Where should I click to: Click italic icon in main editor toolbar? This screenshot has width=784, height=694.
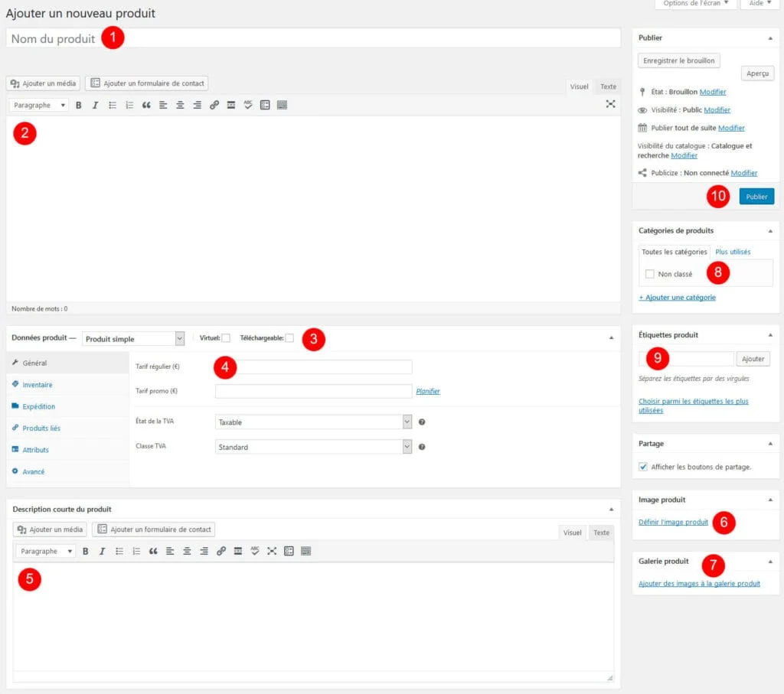point(95,105)
